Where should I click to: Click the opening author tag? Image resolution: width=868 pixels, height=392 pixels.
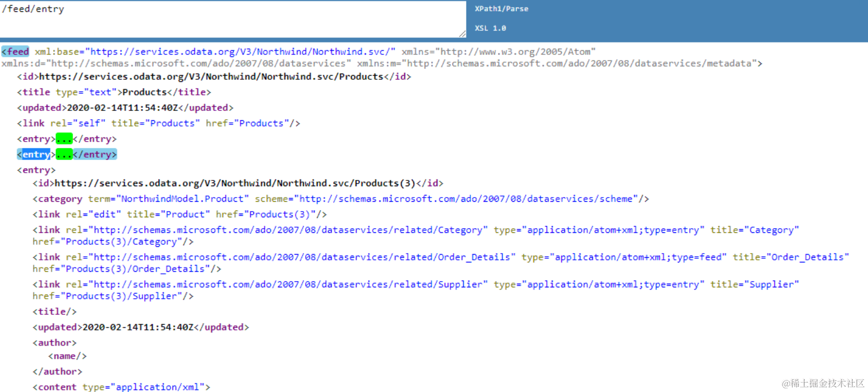[55, 343]
